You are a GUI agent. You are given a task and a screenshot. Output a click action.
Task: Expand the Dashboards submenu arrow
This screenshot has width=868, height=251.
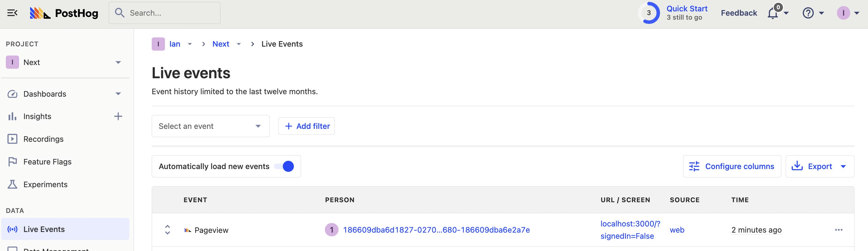(118, 94)
